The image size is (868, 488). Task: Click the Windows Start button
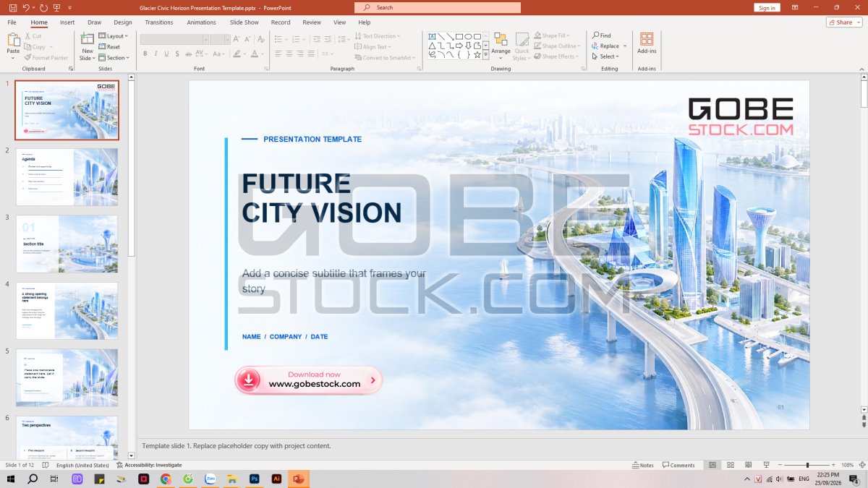(11, 479)
